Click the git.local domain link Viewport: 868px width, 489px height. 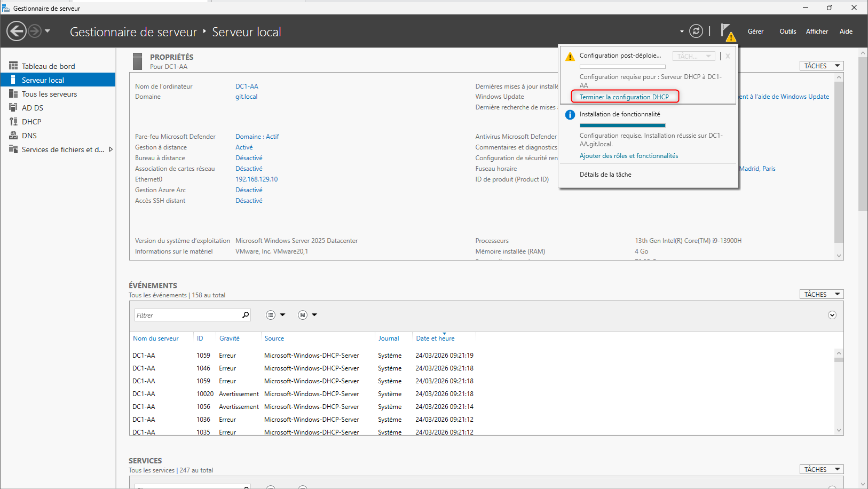(x=247, y=97)
